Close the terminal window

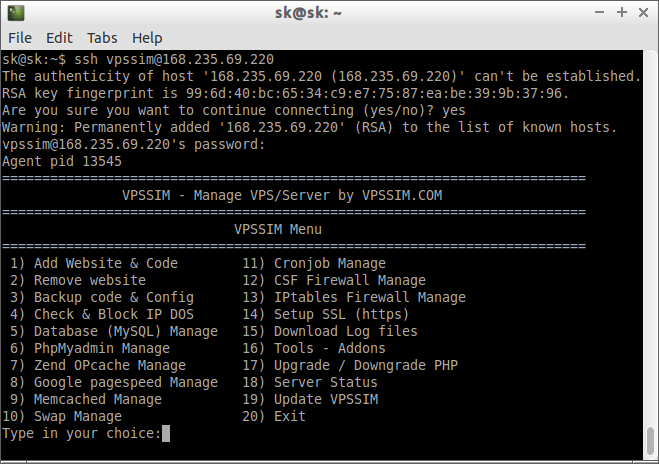pos(643,13)
